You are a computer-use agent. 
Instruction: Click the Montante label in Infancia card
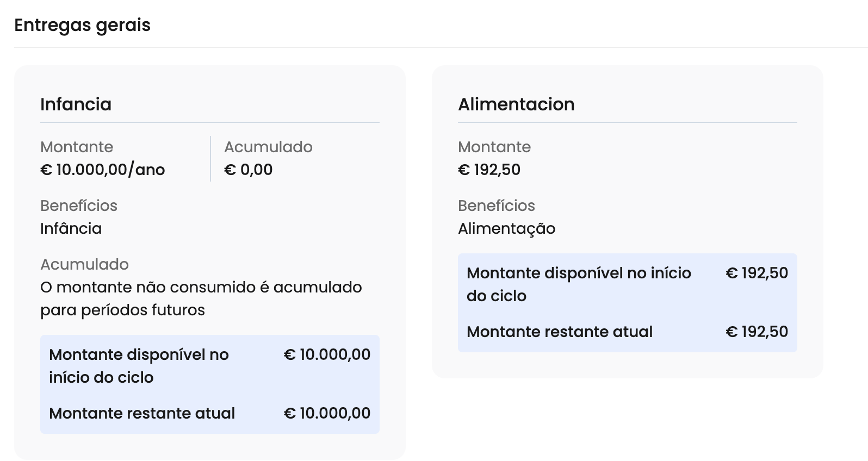(x=77, y=147)
